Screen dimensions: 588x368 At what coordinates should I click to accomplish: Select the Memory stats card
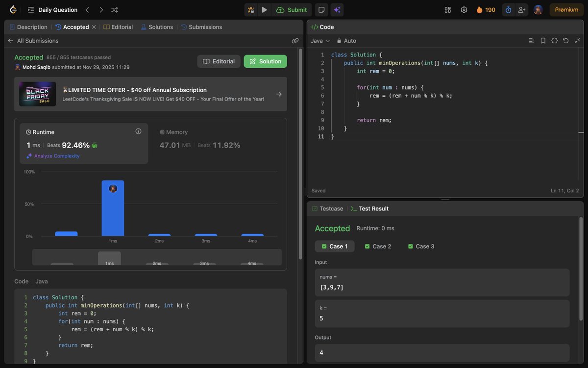pyautogui.click(x=218, y=143)
